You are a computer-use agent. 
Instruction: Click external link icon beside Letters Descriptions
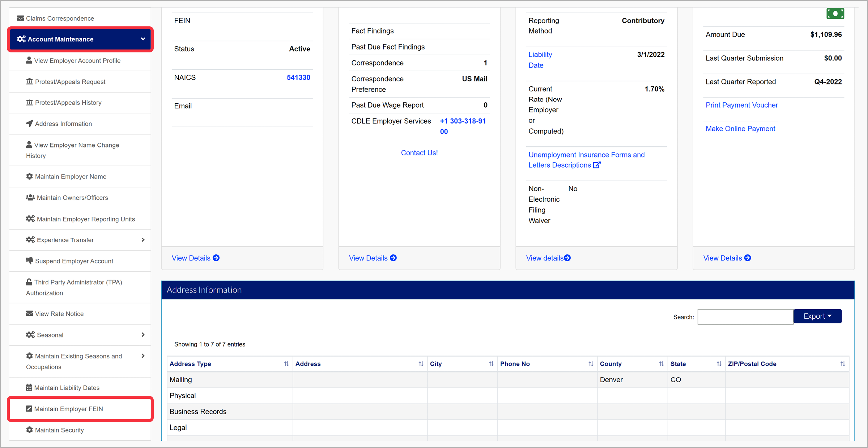[x=597, y=165]
